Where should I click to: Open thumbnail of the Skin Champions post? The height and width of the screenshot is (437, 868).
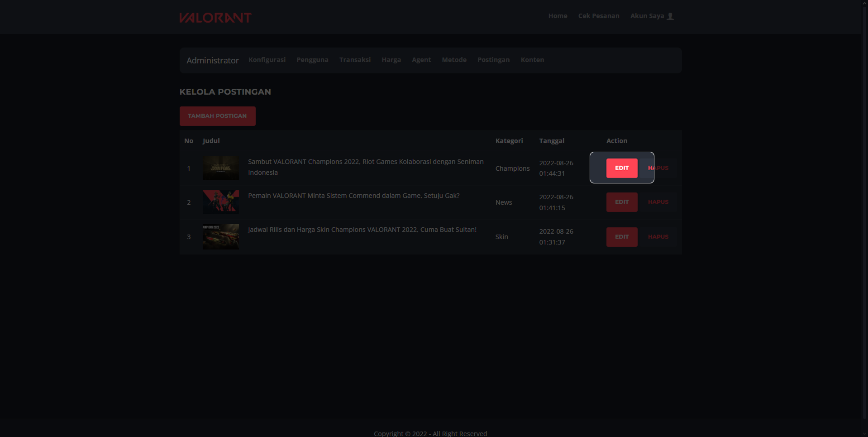click(x=221, y=237)
